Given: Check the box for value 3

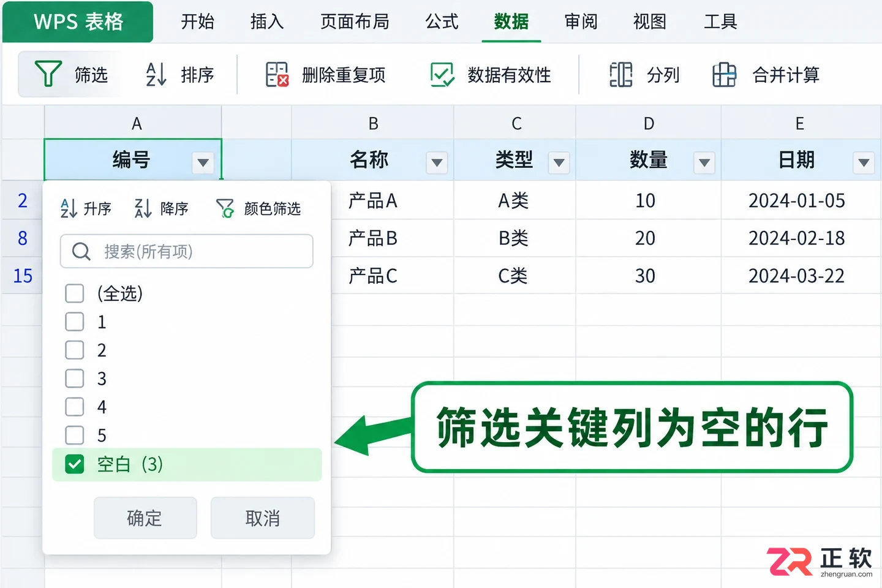Looking at the screenshot, I should [75, 379].
